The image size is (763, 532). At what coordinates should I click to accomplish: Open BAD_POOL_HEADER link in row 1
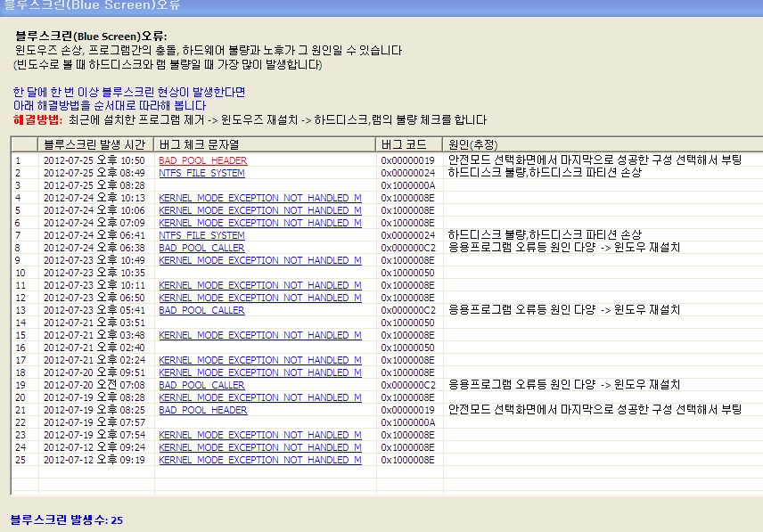tap(203, 160)
